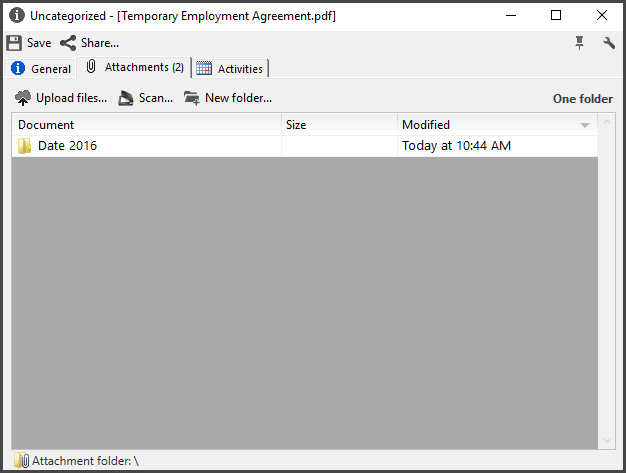Select the Attachments (2) tab
The height and width of the screenshot is (473, 626).
(x=135, y=67)
